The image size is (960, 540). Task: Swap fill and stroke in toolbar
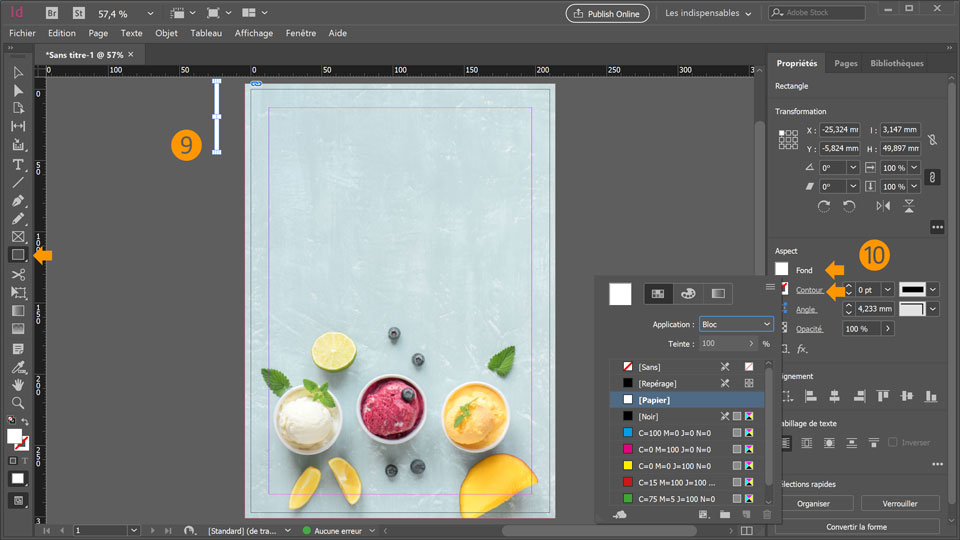25,421
